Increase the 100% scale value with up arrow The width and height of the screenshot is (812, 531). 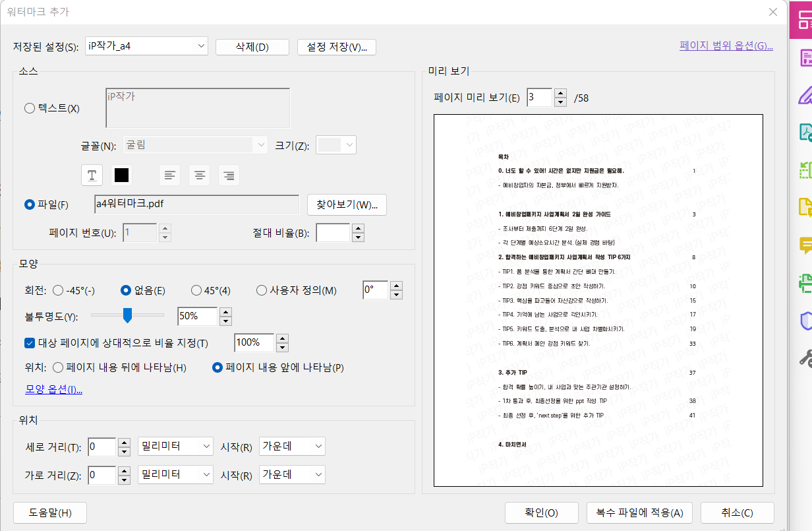[282, 338]
